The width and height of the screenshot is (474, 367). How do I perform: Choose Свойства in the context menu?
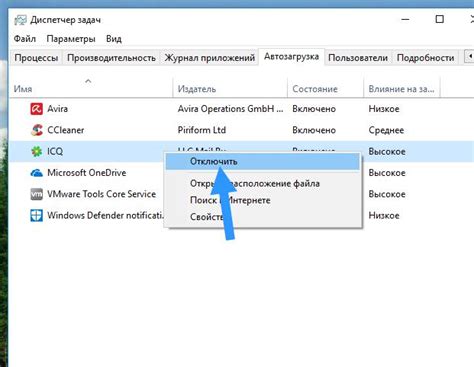(263, 217)
